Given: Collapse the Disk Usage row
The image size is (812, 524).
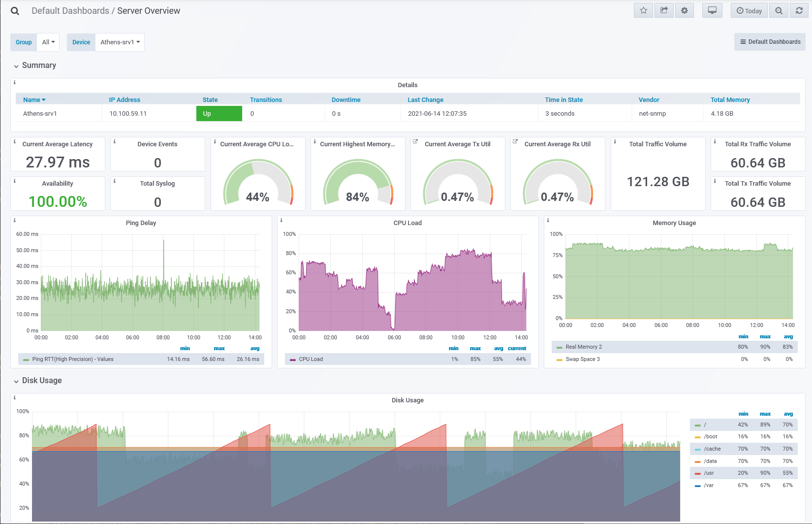Looking at the screenshot, I should (x=37, y=381).
